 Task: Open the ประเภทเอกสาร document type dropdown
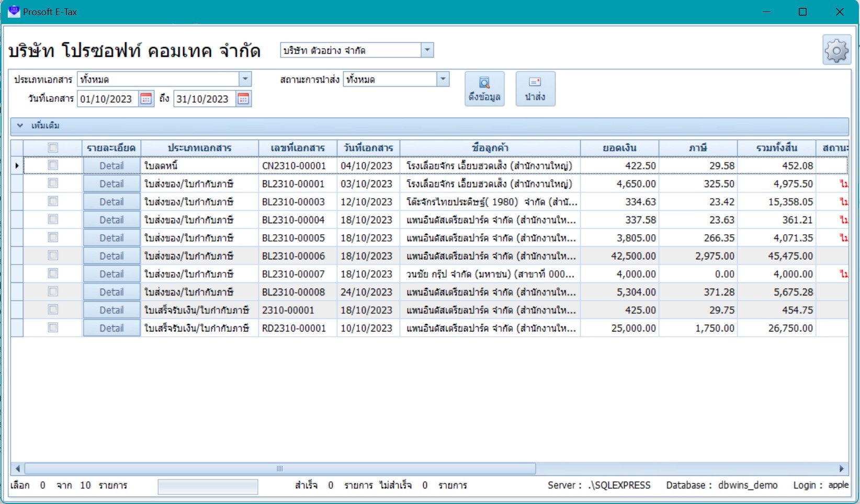pyautogui.click(x=245, y=79)
